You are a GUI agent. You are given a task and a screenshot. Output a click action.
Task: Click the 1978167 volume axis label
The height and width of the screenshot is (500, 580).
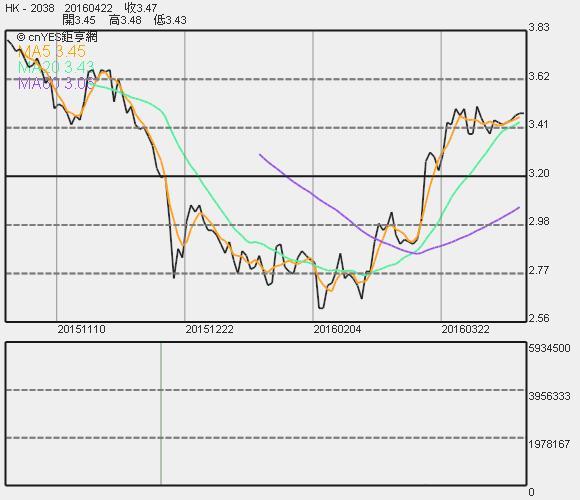549,444
